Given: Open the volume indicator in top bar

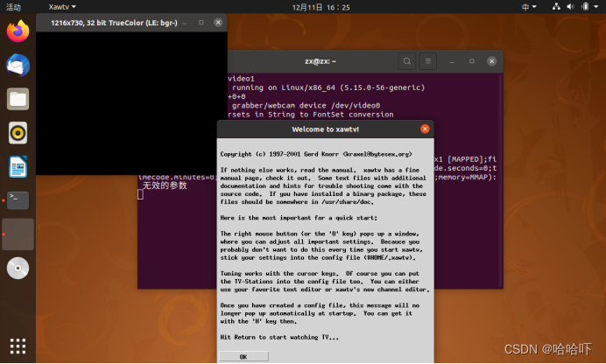Looking at the screenshot, I should (570, 6).
